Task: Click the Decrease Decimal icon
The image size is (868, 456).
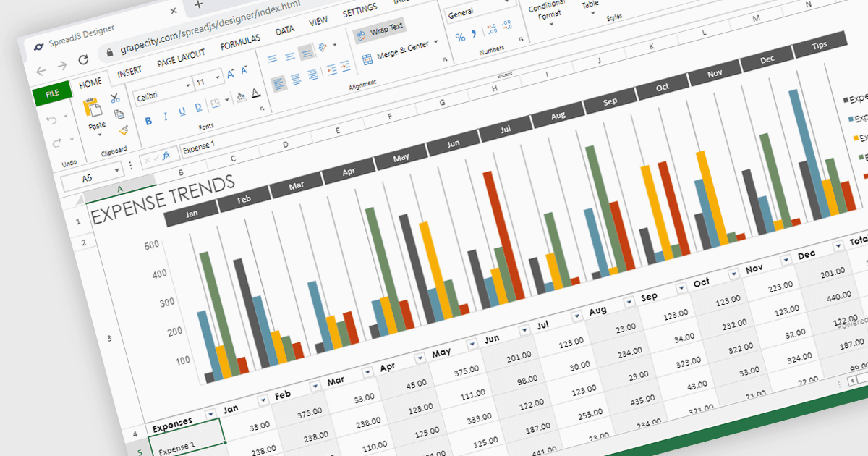Action: coord(506,25)
